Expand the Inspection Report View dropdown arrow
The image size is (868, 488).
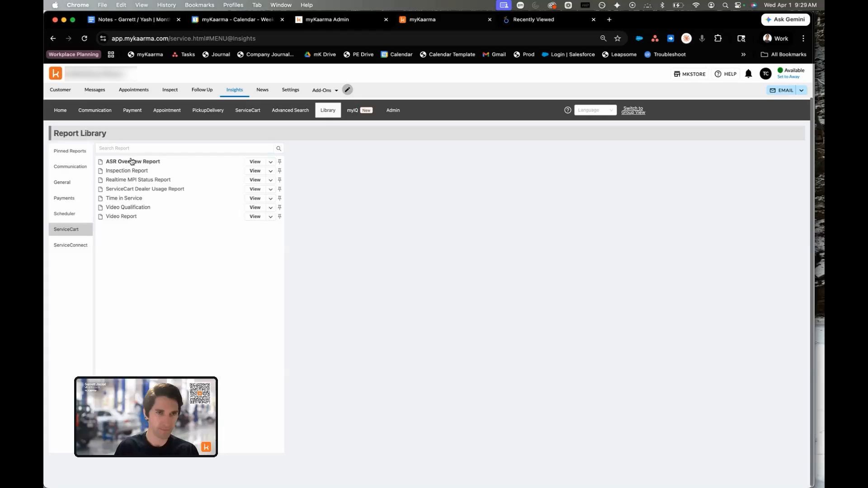tap(270, 171)
